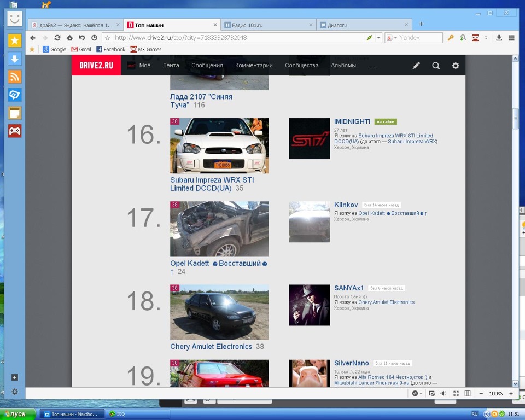Viewport: 525px width, 420px height.
Task: Open the Комментарии menu item
Action: [254, 65]
